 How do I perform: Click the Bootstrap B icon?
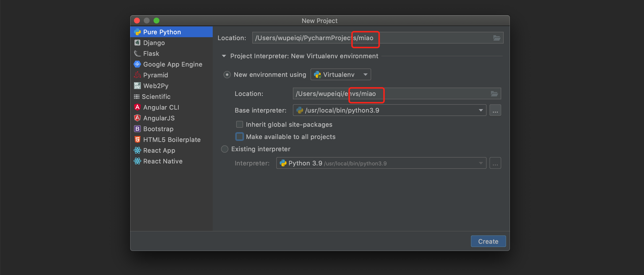pos(137,129)
